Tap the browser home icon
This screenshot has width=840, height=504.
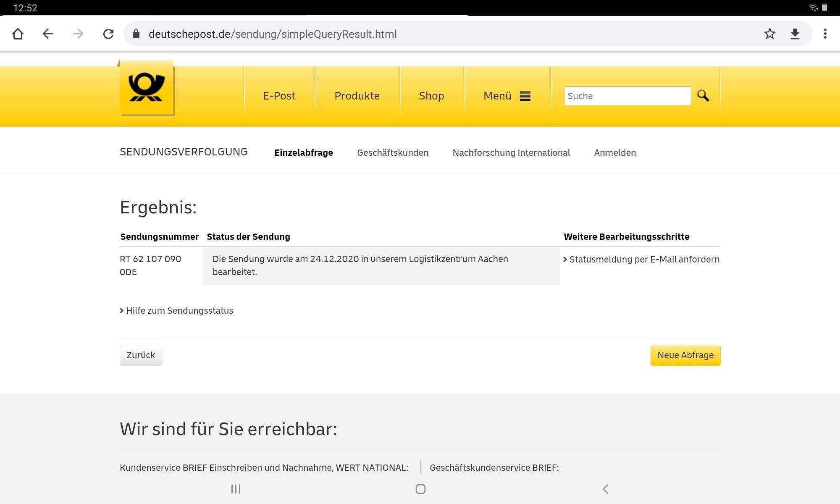click(18, 34)
